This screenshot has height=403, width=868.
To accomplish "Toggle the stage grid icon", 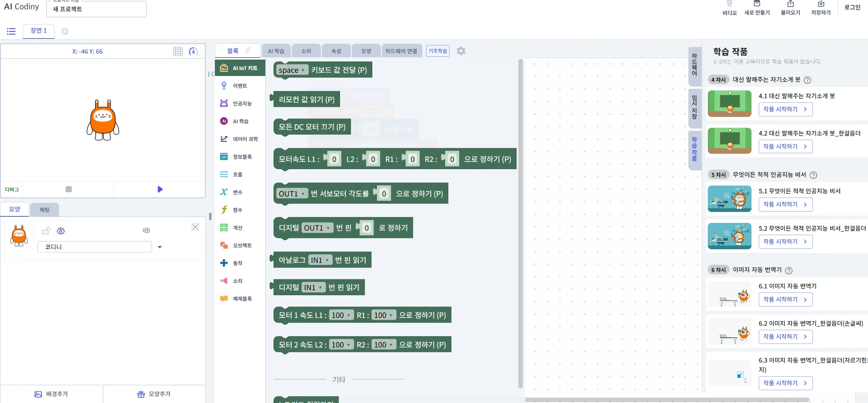I will pos(178,51).
